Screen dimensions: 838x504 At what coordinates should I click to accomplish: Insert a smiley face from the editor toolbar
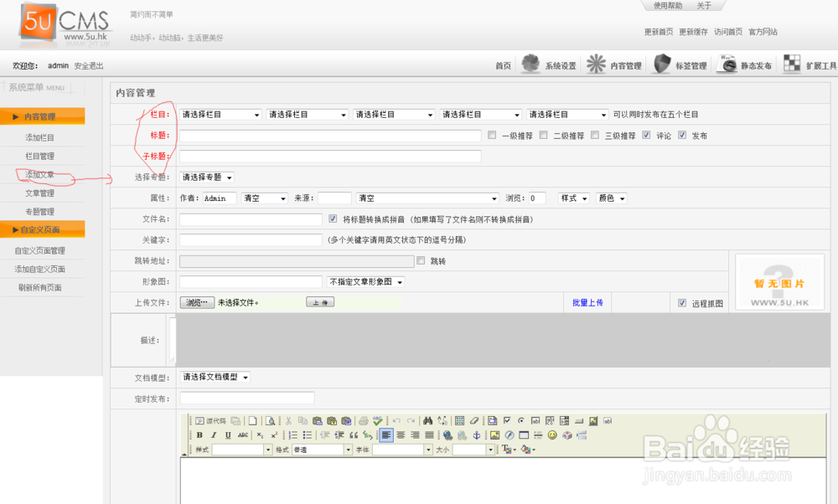point(554,435)
